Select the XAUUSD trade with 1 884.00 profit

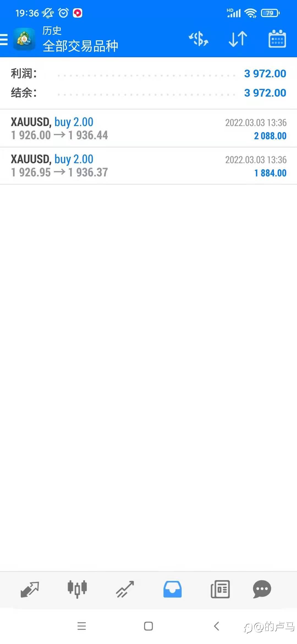(148, 166)
